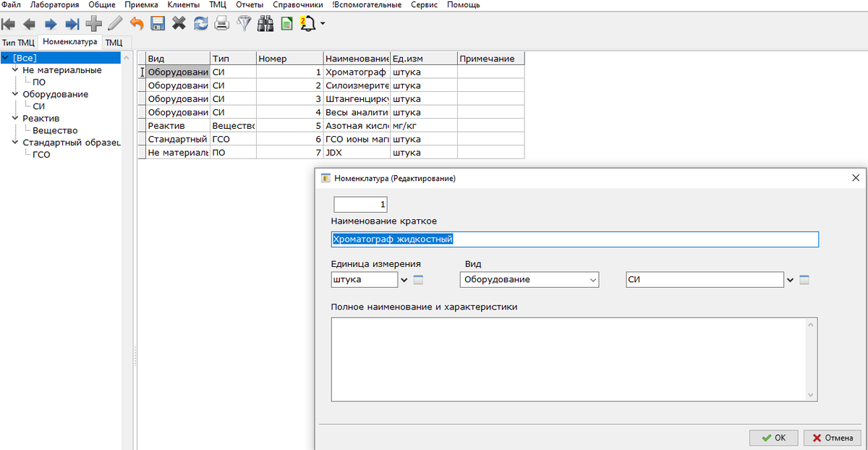Select Силоизмерите row cell
Screen dimensions: 868x450
tap(357, 85)
